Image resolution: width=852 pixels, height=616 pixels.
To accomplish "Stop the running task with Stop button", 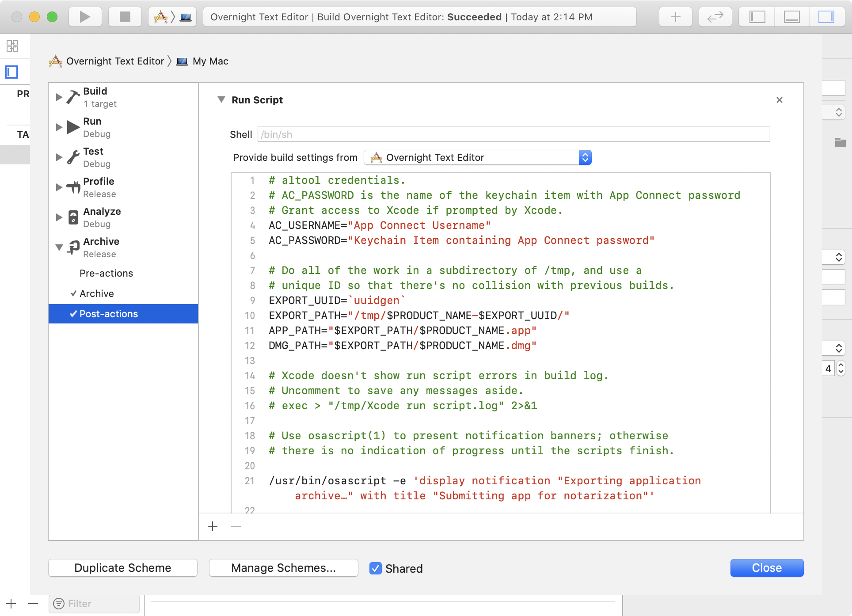I will click(x=125, y=17).
